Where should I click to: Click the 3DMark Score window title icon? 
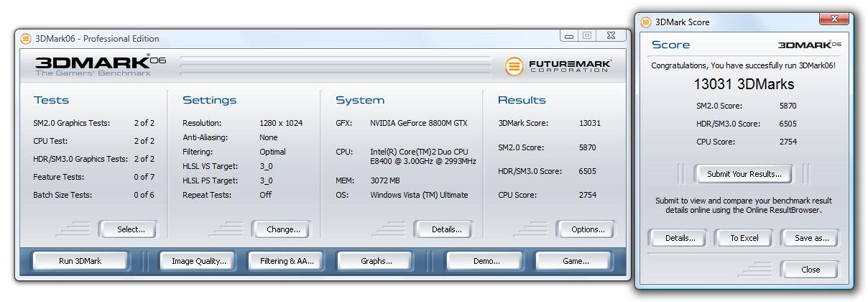(x=646, y=22)
